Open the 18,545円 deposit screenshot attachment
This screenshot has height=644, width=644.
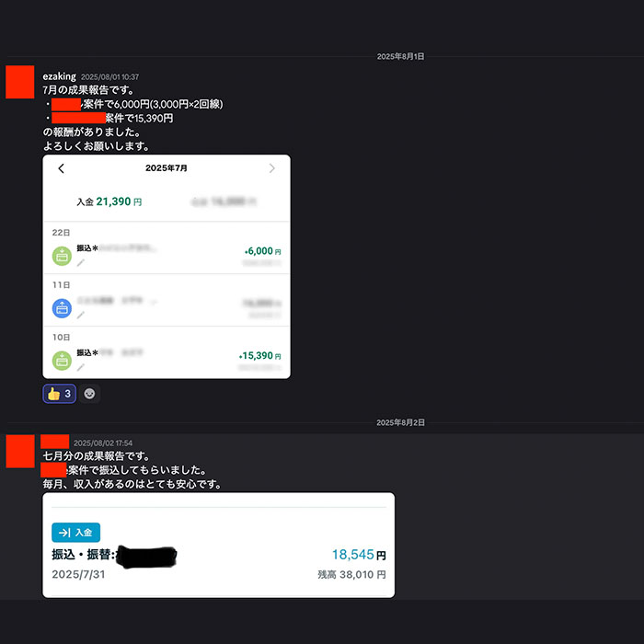[219, 545]
